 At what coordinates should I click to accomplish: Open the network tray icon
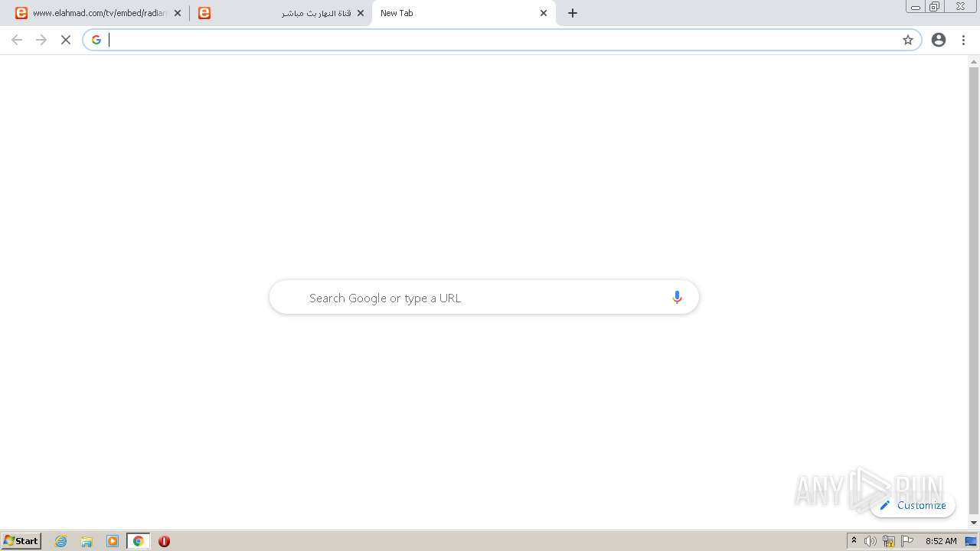pyautogui.click(x=889, y=541)
